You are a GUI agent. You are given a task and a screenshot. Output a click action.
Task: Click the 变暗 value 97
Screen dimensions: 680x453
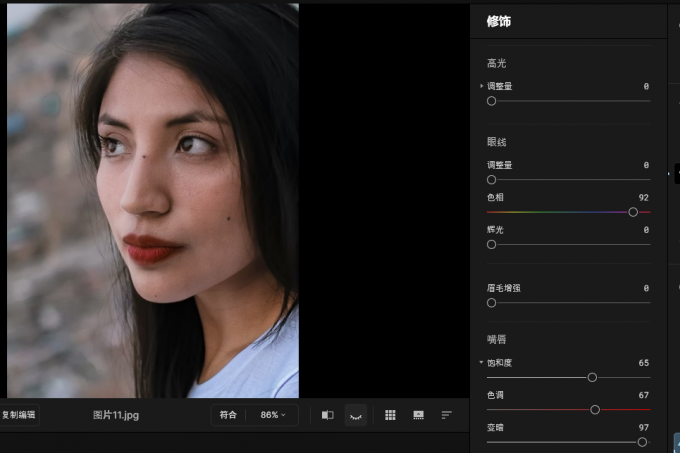click(x=644, y=428)
